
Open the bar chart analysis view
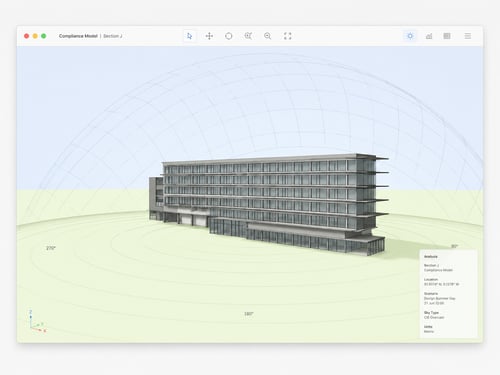[429, 36]
